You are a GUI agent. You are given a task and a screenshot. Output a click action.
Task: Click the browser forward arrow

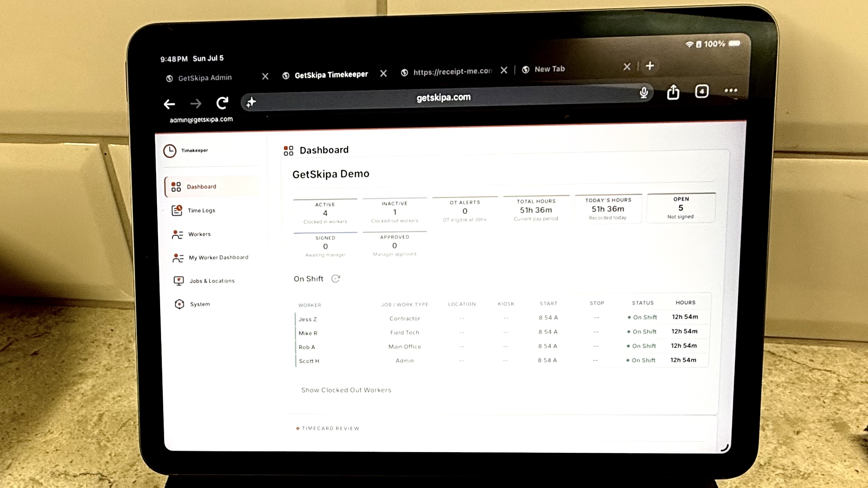(x=196, y=103)
